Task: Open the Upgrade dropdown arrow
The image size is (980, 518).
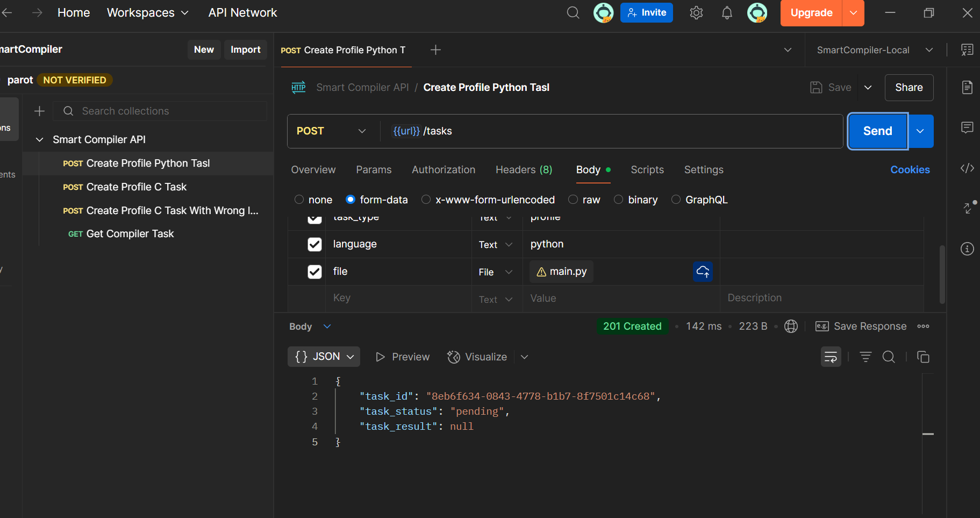Action: point(853,12)
